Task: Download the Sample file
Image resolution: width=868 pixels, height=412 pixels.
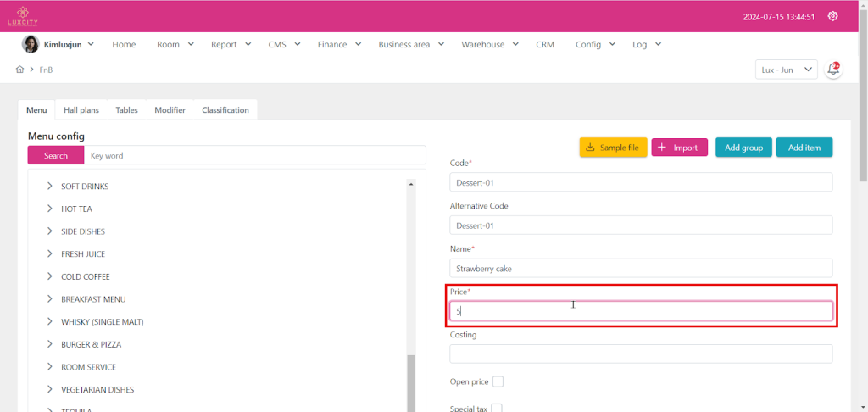Action: 614,148
